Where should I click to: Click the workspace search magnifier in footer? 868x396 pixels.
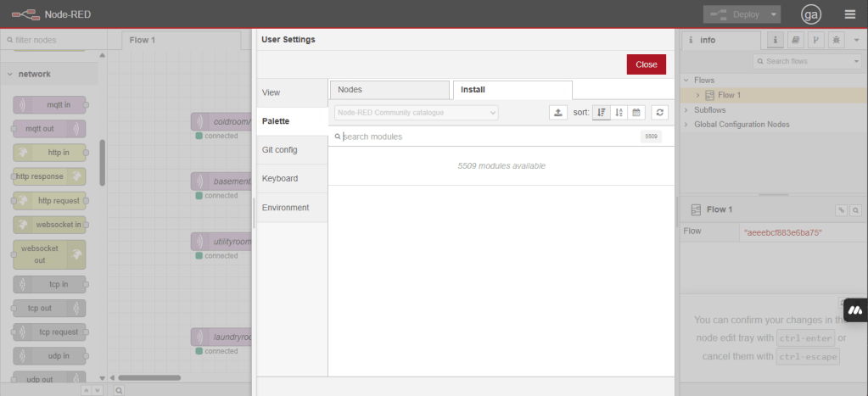(119, 390)
